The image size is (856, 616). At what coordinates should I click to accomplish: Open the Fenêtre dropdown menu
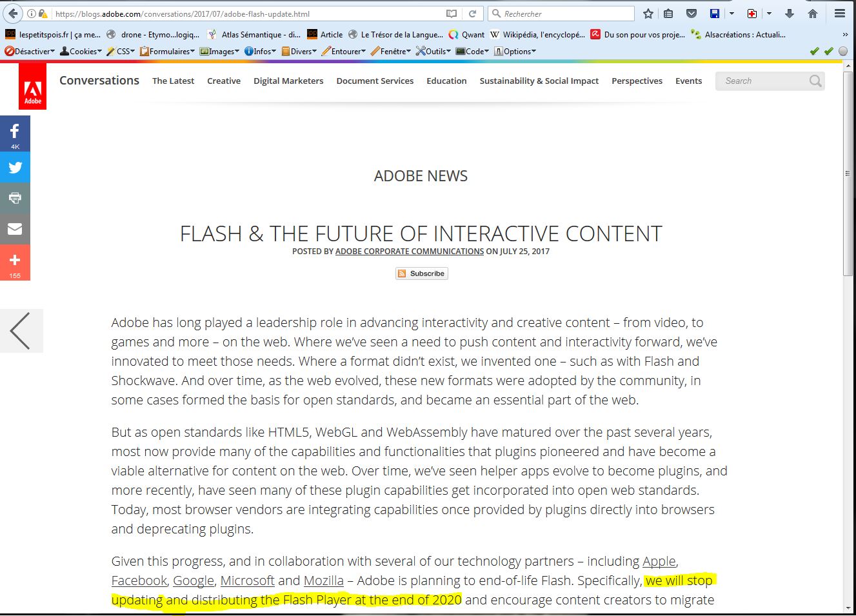click(391, 51)
